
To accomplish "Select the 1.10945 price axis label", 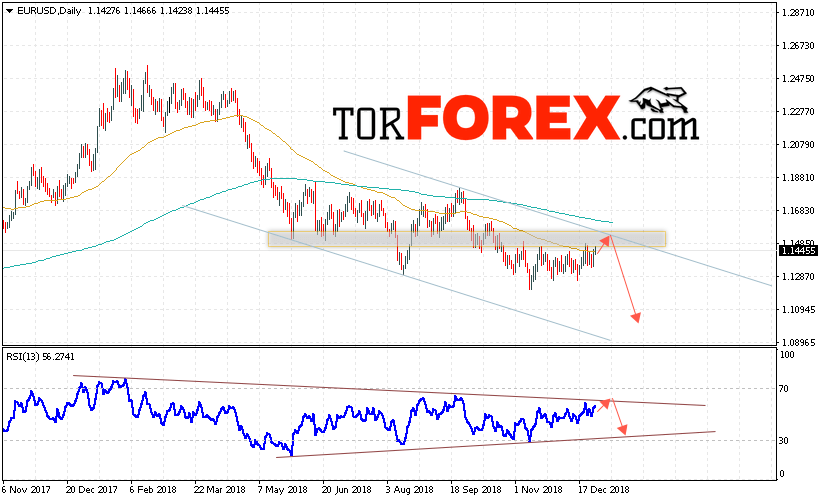I will click(798, 310).
